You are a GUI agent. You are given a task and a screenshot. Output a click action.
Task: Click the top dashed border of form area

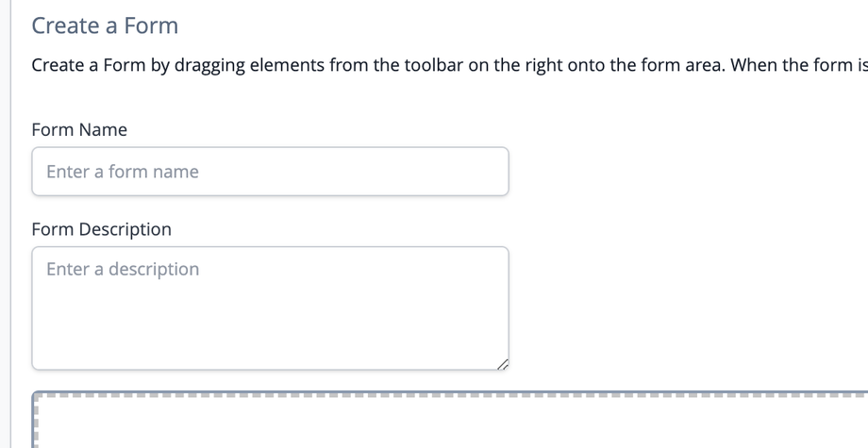453,395
